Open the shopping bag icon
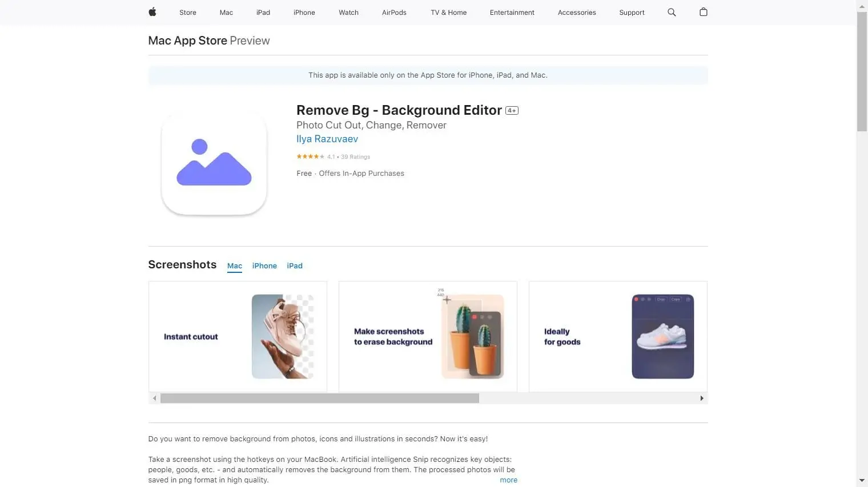The image size is (868, 487). (704, 12)
